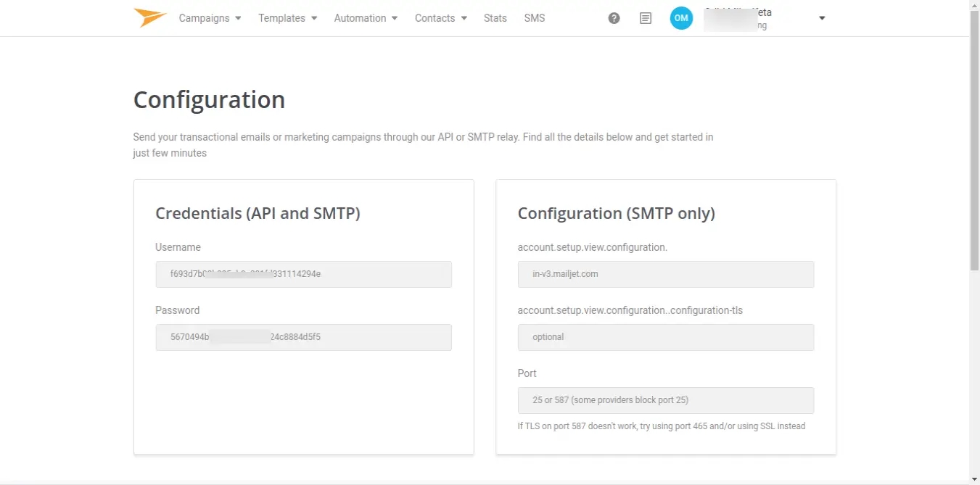Select the in-v3.mailjet.com SMTP server field
980x485 pixels.
[665, 274]
